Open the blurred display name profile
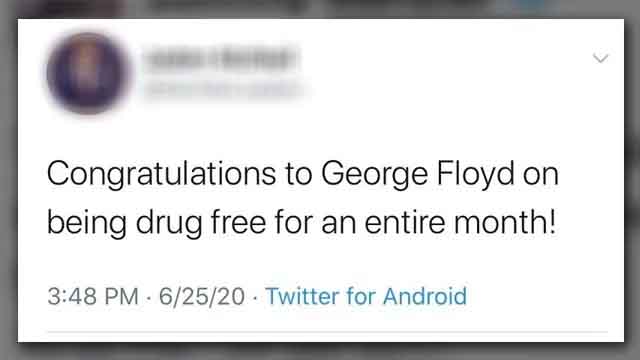 221,59
